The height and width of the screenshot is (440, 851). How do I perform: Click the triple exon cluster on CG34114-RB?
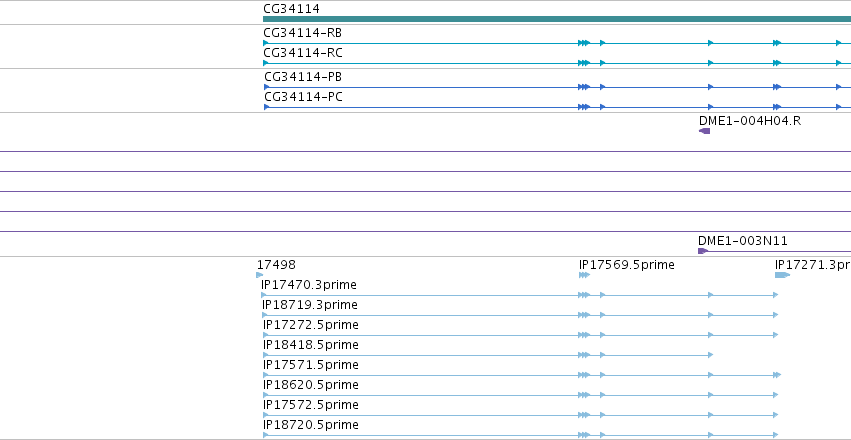pos(584,43)
